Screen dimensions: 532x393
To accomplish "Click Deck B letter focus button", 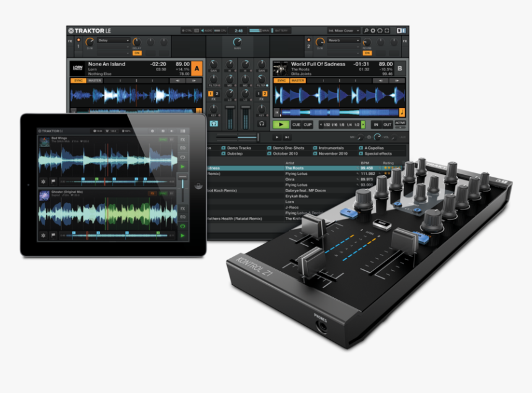I will coord(400,69).
